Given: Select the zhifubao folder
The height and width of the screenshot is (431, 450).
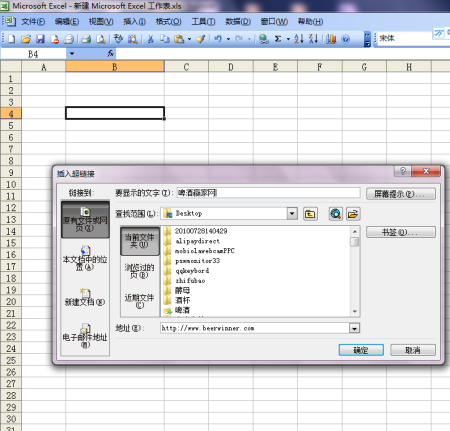Looking at the screenshot, I should (190, 281).
